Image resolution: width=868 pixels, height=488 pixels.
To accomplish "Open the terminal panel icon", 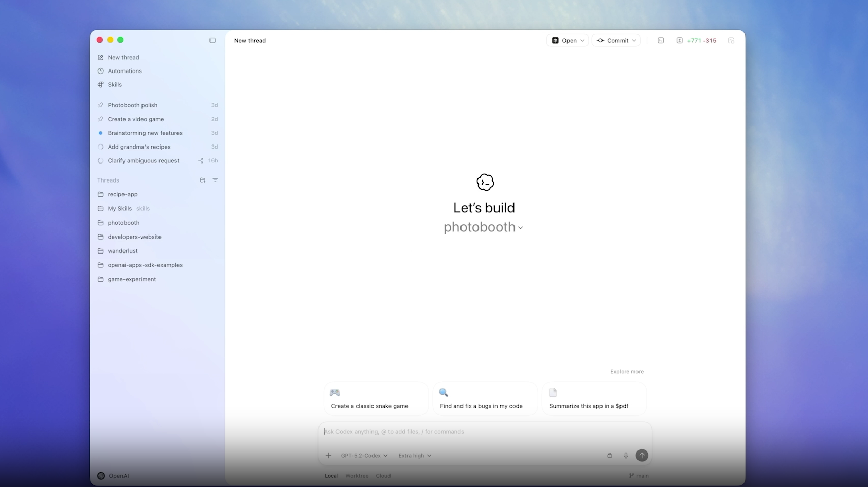I will pos(661,40).
